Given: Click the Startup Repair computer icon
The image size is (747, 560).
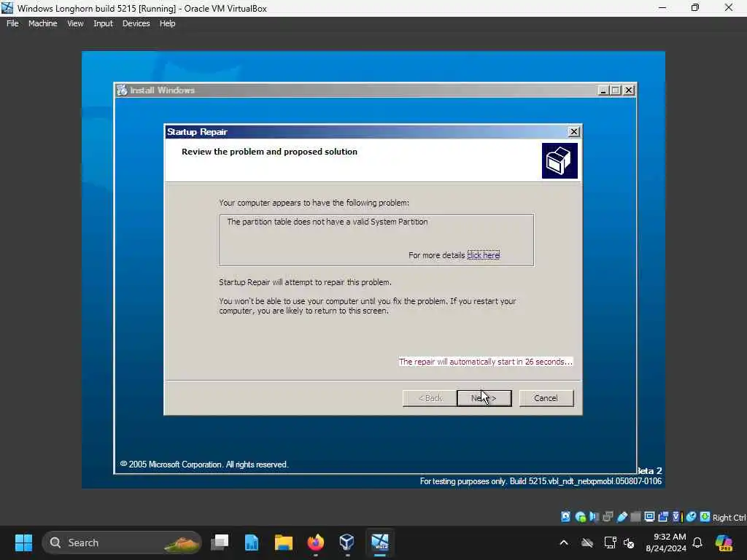Looking at the screenshot, I should coord(560,161).
